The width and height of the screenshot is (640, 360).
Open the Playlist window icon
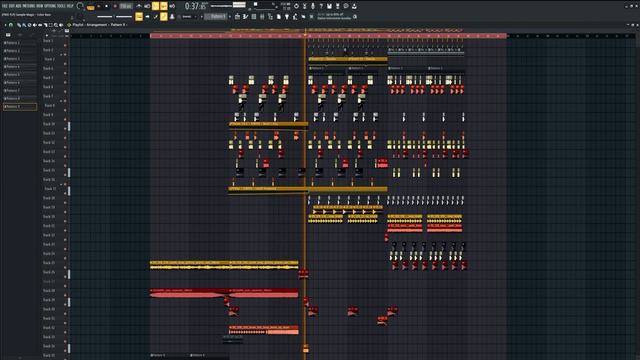(237, 17)
